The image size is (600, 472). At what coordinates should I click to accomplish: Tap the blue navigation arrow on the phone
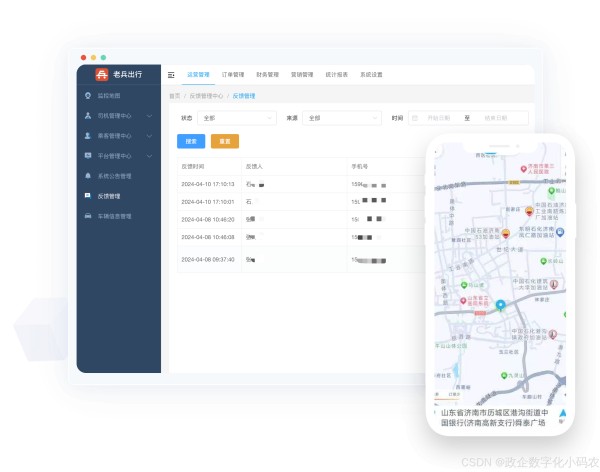(563, 413)
